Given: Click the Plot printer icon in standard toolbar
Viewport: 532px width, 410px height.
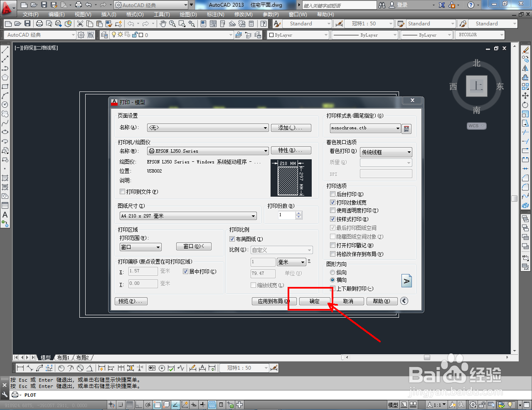Looking at the screenshot, I should coord(39,24).
